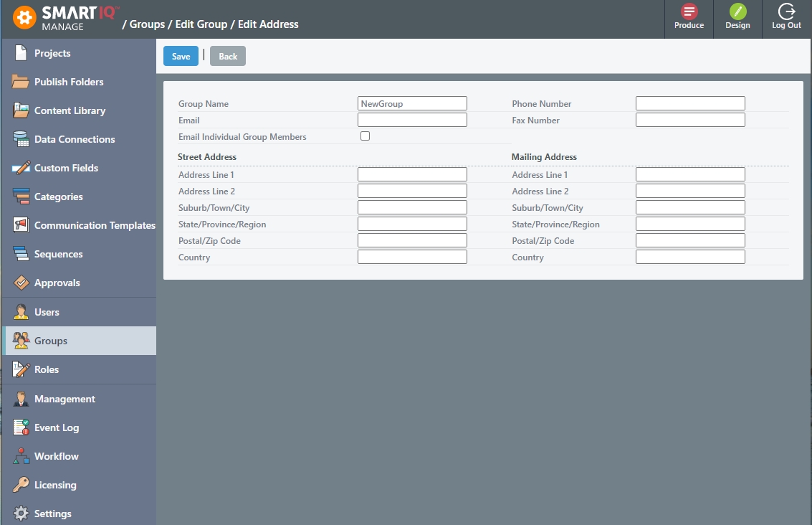812x525 pixels.
Task: Open the Design pencil icon
Action: [737, 11]
